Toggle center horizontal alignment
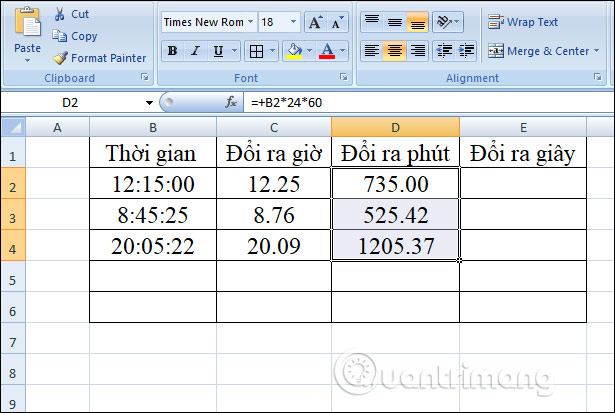 pos(395,51)
